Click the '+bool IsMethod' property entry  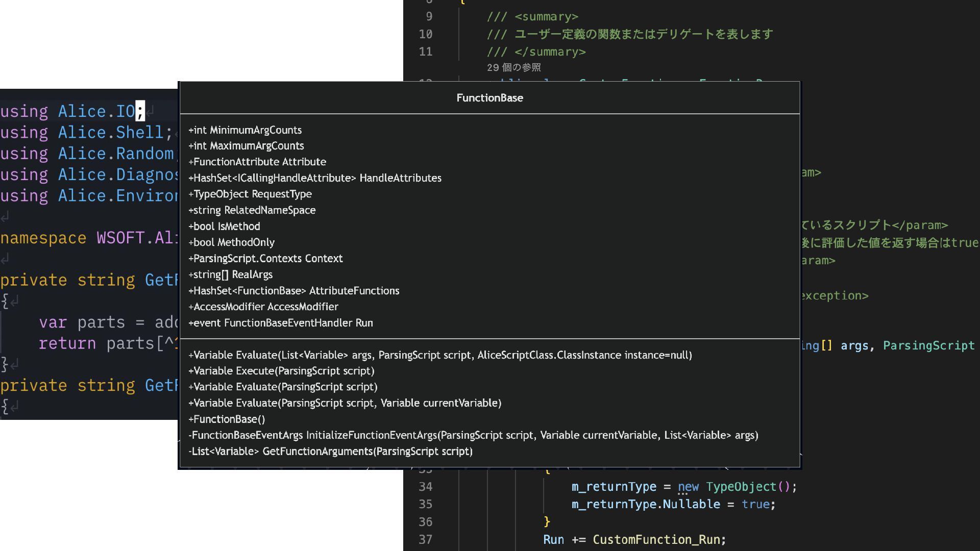tap(224, 226)
